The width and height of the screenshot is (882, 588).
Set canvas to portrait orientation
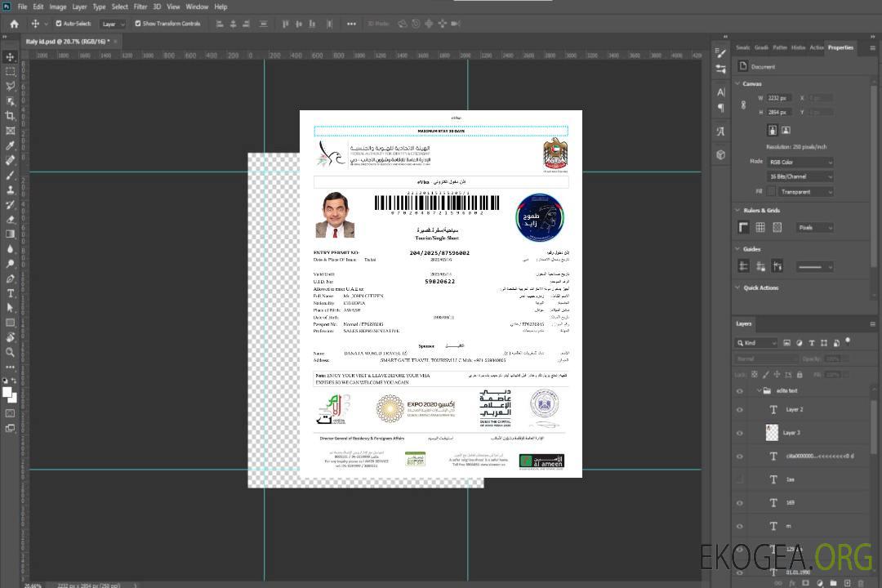point(773,130)
